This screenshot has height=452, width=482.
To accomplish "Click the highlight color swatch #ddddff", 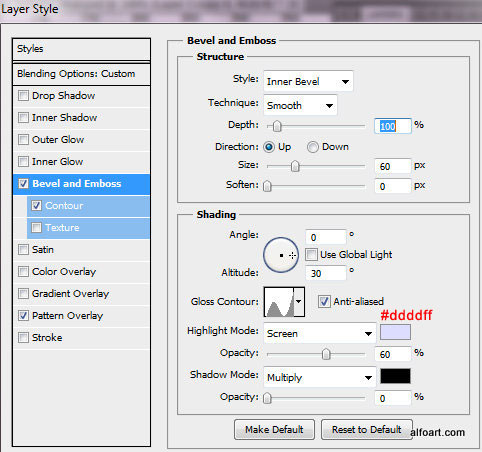I will 395,332.
